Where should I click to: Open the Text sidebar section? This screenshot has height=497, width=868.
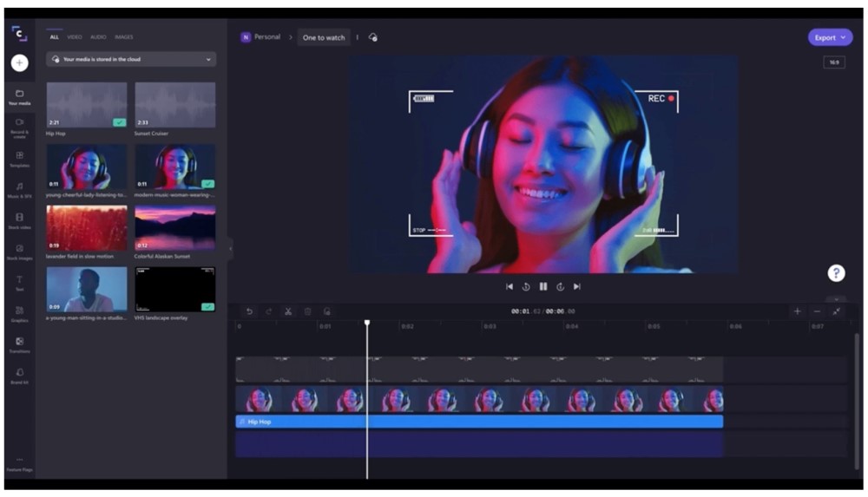(x=19, y=284)
